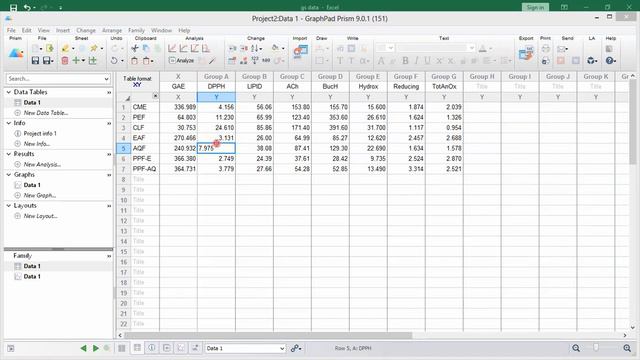Click the Help question mark icon
640x360 pixels.
click(x=610, y=61)
